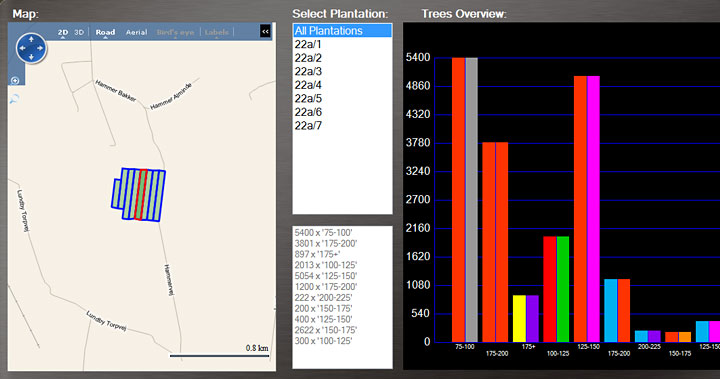Click the 0.8 km map scale bar
This screenshot has height=379, width=720.
click(219, 356)
